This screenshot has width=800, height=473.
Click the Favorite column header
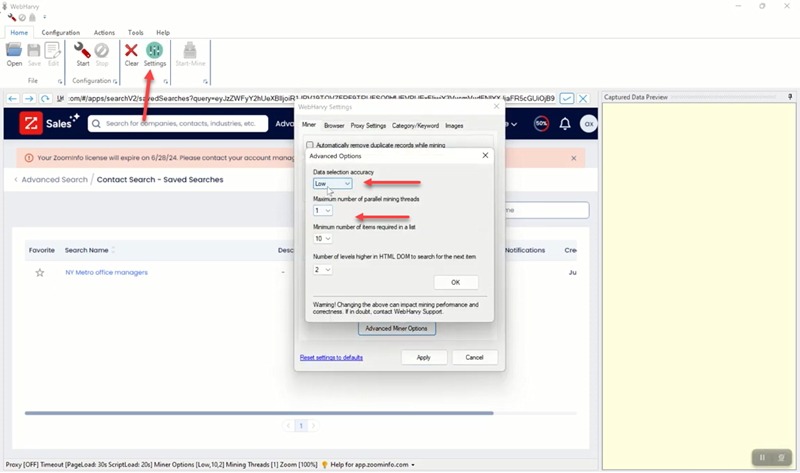click(x=41, y=250)
